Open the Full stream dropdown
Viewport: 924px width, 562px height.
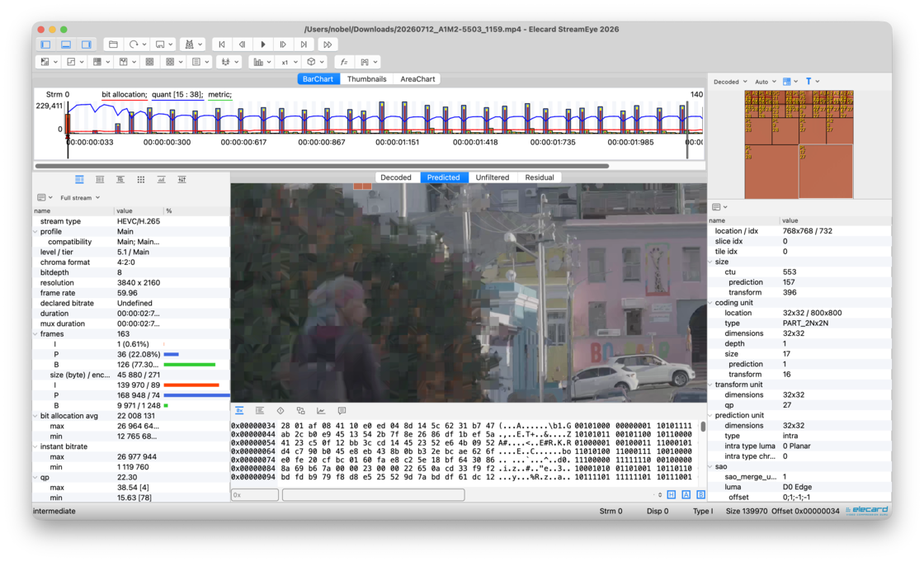pyautogui.click(x=80, y=197)
